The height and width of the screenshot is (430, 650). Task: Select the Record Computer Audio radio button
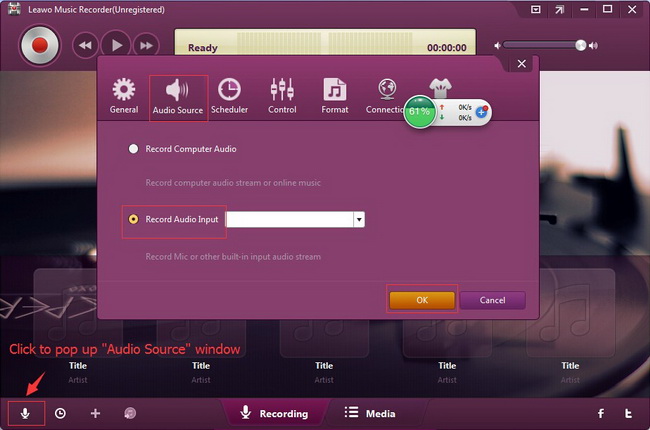(133, 149)
